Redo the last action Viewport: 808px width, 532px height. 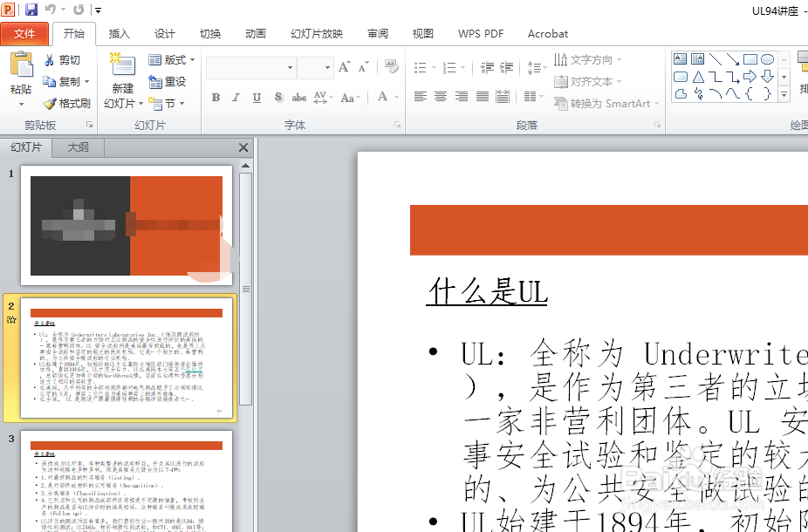pos(79,10)
